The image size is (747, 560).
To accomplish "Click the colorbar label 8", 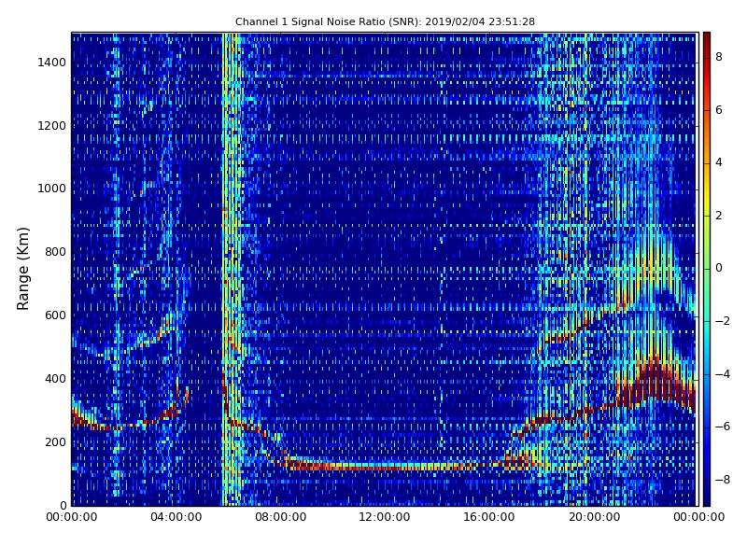I will tap(719, 57).
